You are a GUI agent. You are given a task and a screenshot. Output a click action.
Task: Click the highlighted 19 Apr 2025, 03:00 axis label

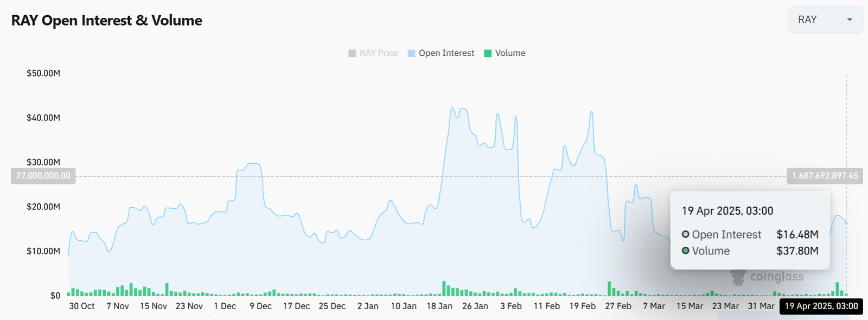click(x=821, y=306)
